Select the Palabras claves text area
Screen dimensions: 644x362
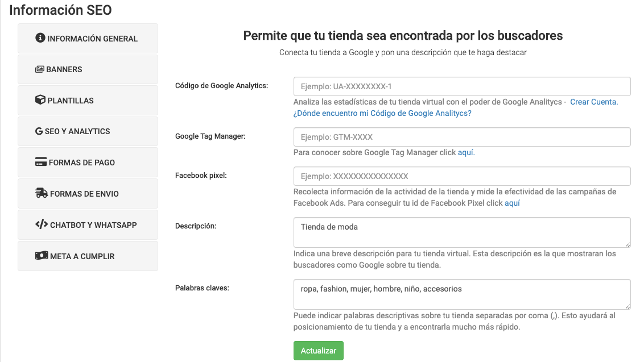462,294
